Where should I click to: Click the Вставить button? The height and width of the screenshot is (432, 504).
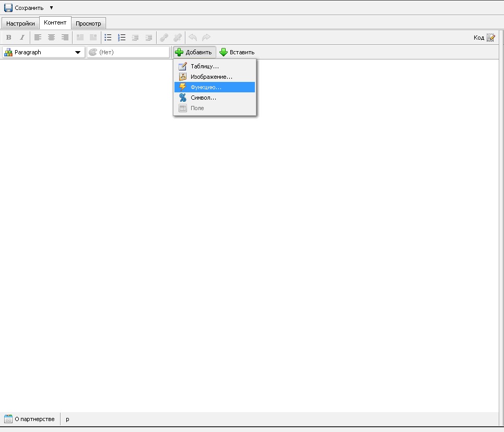237,52
